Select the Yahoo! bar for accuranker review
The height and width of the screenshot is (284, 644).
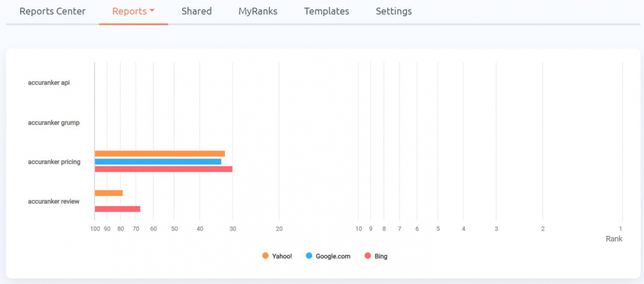pos(109,193)
